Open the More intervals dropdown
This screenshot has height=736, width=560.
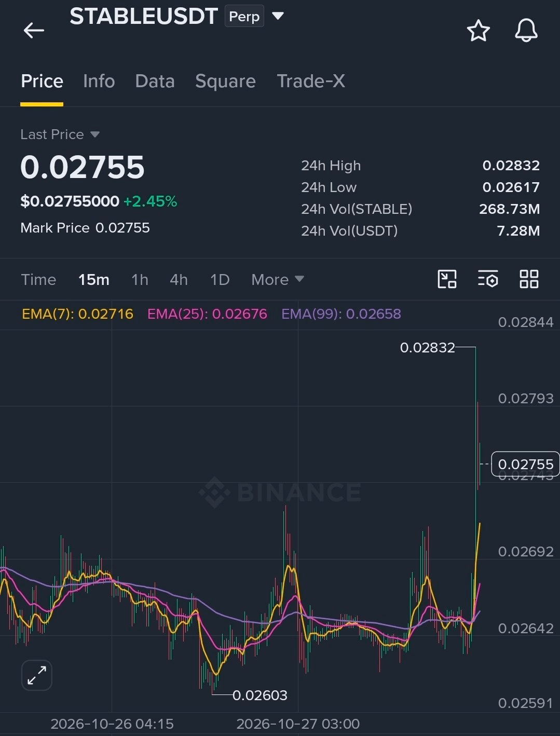pyautogui.click(x=277, y=280)
